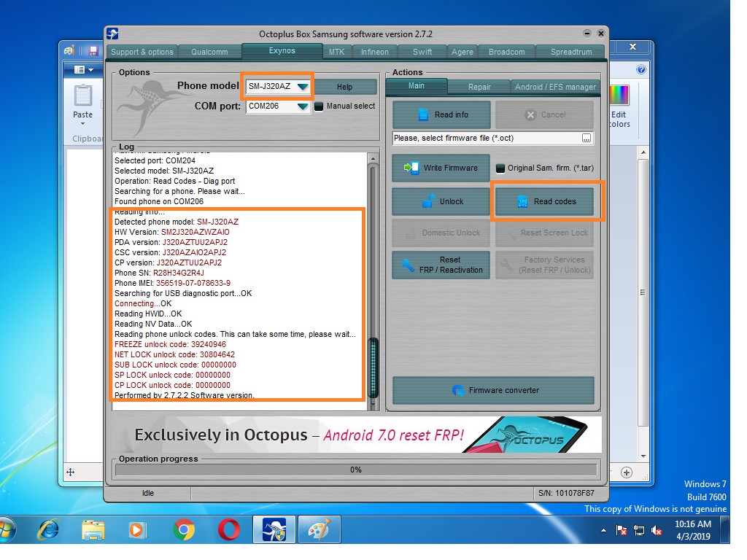Open the Spreadtrum tab
Viewport: 747px width, 560px height.
pyautogui.click(x=570, y=52)
